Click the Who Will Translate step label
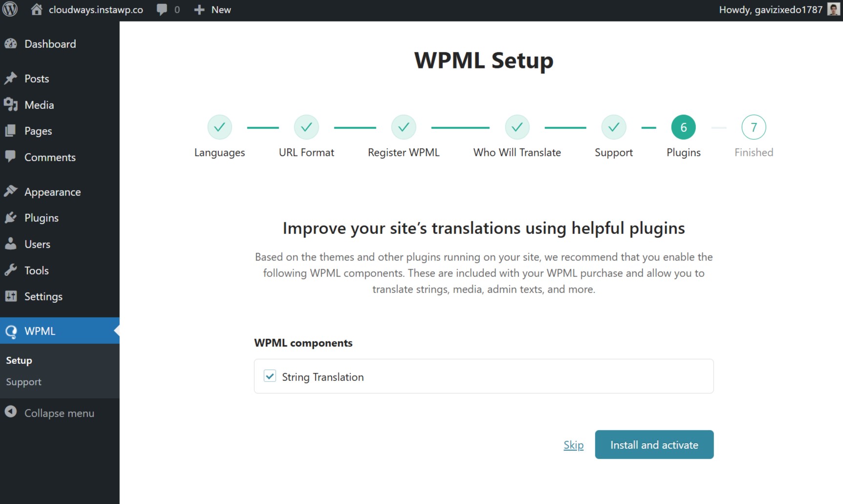The height and width of the screenshot is (504, 843). 517,152
